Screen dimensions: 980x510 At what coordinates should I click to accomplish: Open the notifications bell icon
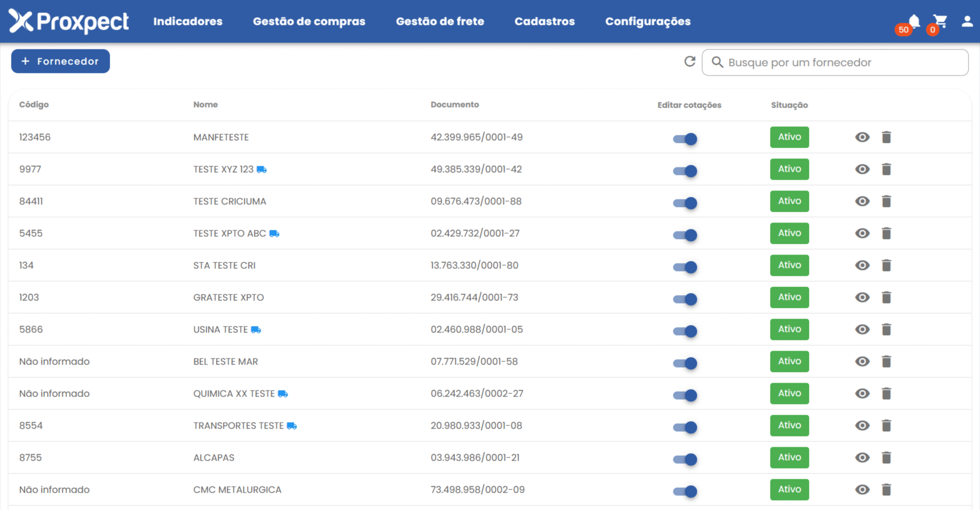[914, 21]
